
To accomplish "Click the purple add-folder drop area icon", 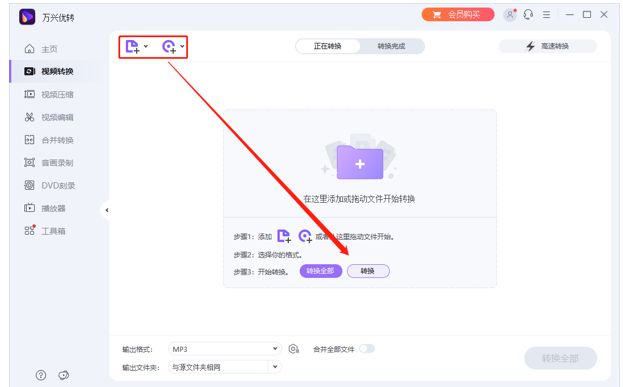I will (x=360, y=162).
